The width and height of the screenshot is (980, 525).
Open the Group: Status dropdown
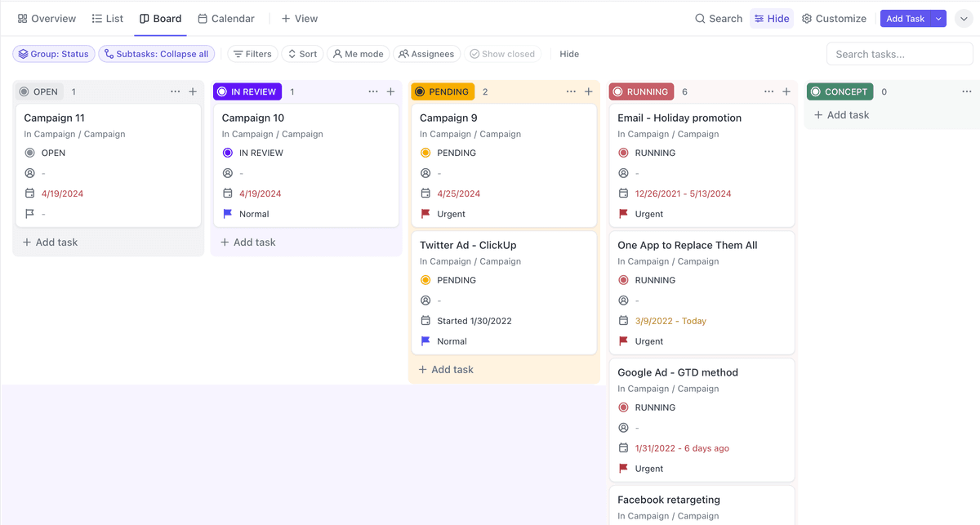click(x=53, y=54)
